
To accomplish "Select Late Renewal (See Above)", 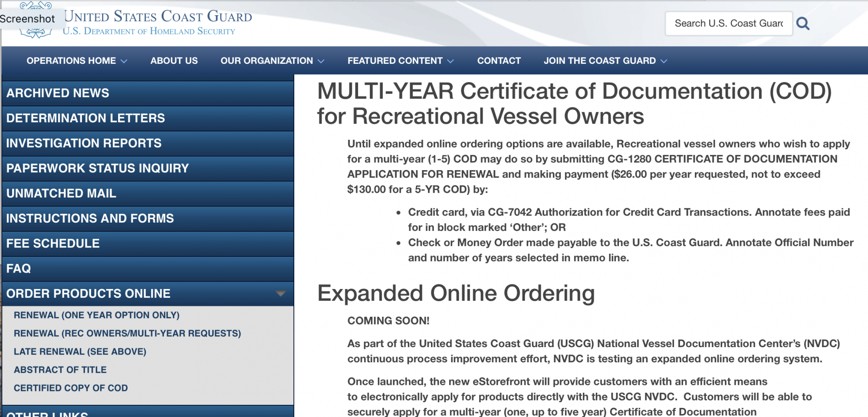I will (80, 352).
